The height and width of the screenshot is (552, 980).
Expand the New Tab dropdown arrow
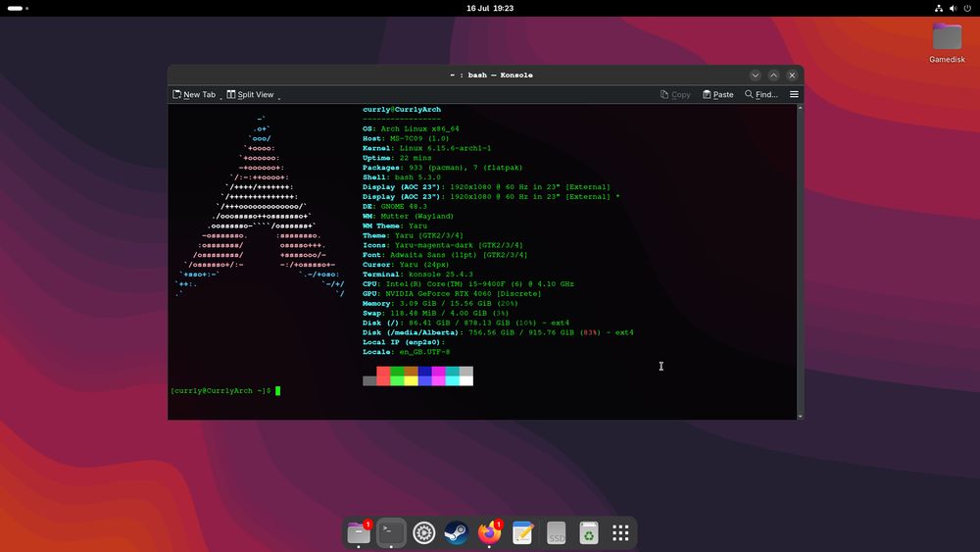[x=220, y=96]
